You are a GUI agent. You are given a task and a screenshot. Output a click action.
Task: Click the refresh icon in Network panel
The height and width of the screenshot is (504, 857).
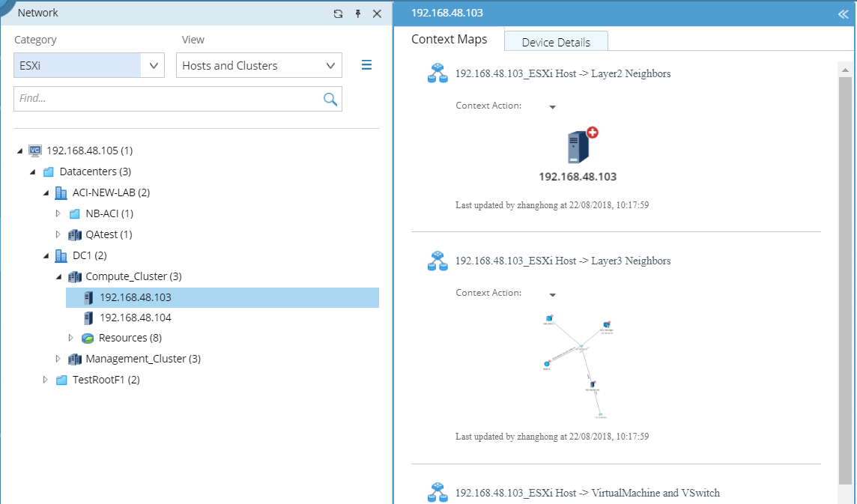point(338,13)
